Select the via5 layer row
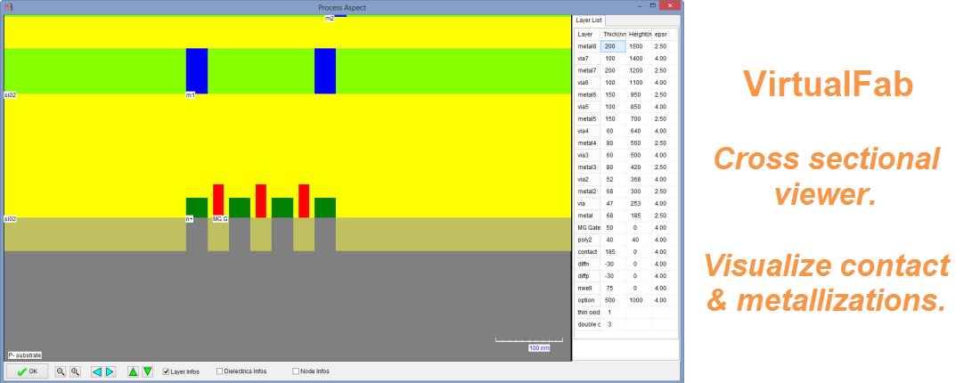Screen dimensions: 980x383 tap(626, 107)
